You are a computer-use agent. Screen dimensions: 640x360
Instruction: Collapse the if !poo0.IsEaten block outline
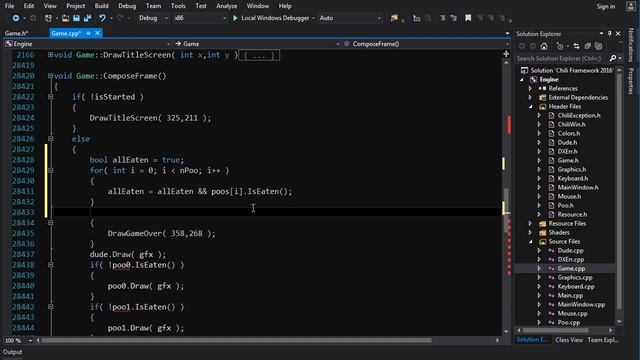[x=51, y=265]
